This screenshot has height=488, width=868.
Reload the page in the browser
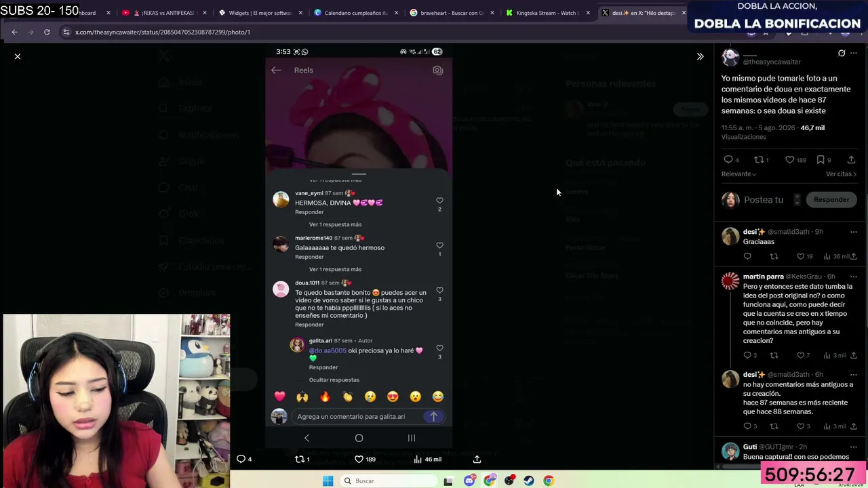click(x=47, y=32)
